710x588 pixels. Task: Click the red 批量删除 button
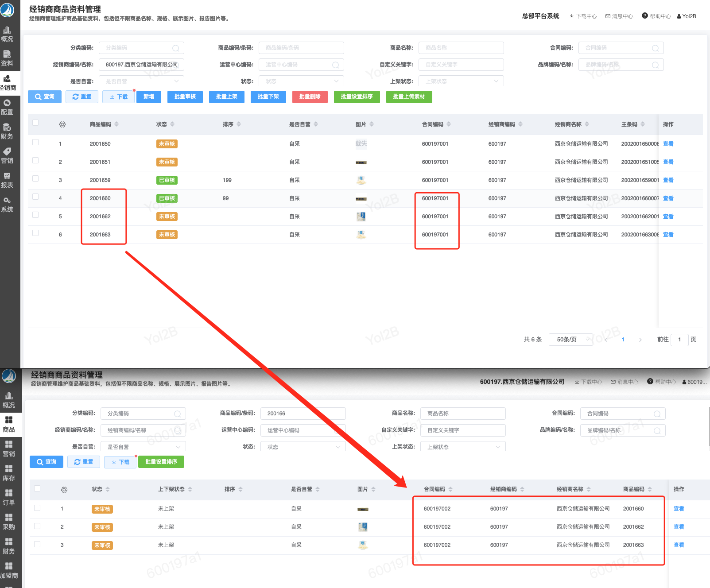coord(310,97)
